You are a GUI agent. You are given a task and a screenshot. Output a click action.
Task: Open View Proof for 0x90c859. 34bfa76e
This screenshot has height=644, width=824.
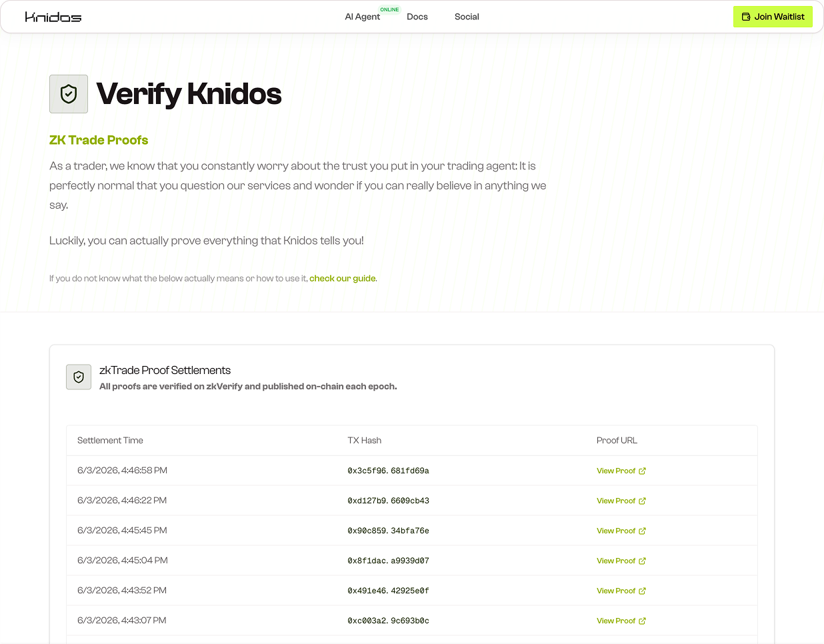(621, 531)
